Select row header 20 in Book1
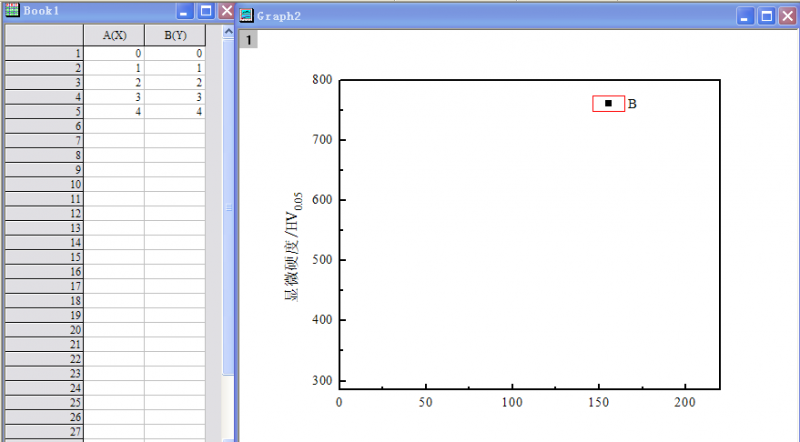The height and width of the screenshot is (442, 800). (44, 330)
